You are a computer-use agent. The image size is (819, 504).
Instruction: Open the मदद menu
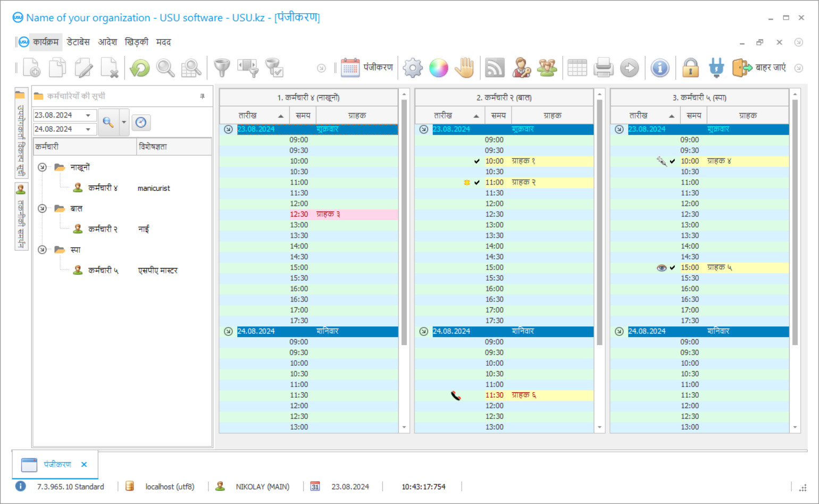(x=163, y=42)
